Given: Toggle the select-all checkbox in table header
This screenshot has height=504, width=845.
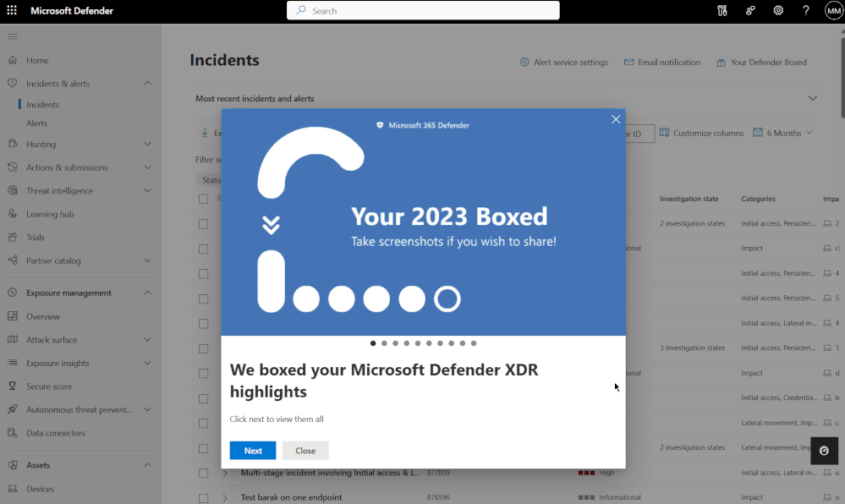Looking at the screenshot, I should click(203, 199).
